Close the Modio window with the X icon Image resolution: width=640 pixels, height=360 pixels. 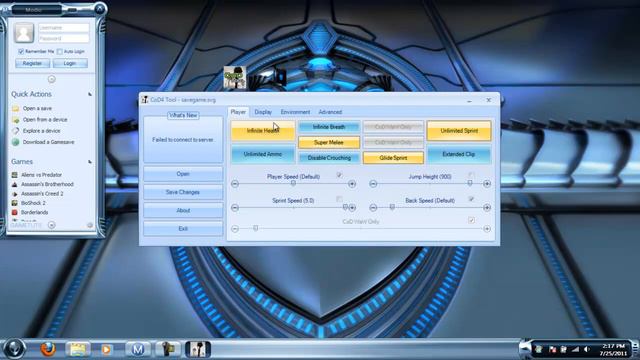[x=100, y=9]
